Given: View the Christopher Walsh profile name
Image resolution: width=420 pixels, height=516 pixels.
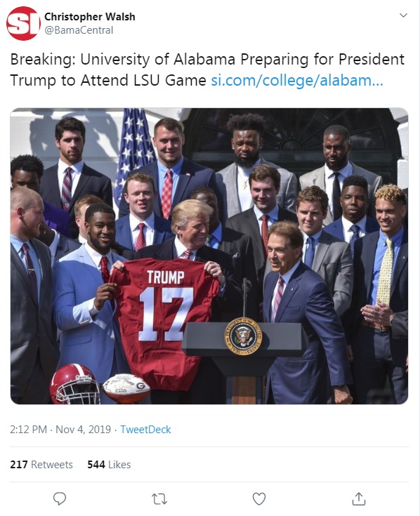Looking at the screenshot, I should (x=89, y=17).
